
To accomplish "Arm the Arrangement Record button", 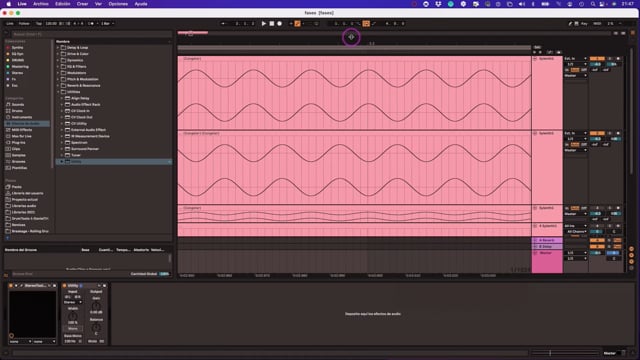I will (x=280, y=24).
